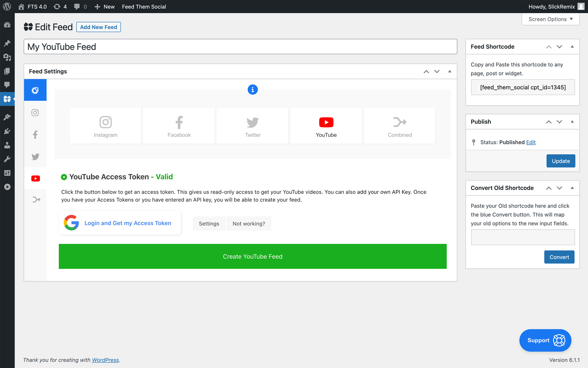Image resolution: width=588 pixels, height=368 pixels.
Task: Edit the My YouTube Feed title field
Action: 240,46
